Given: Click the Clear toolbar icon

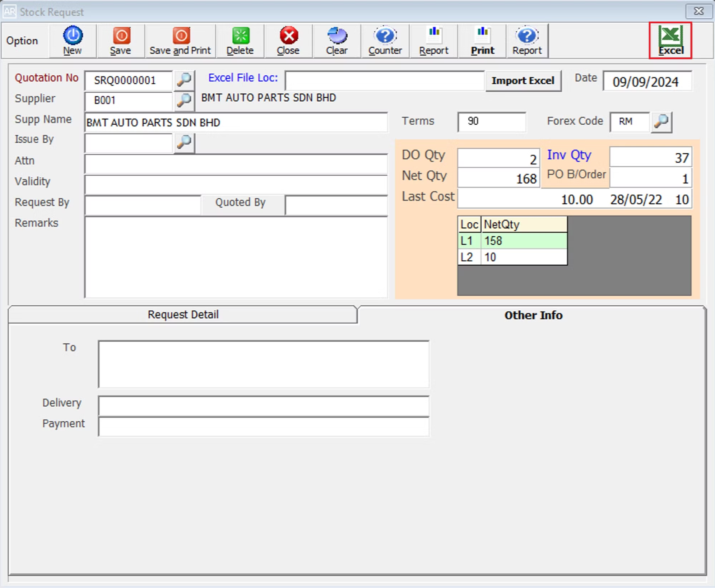Looking at the screenshot, I should 337,41.
